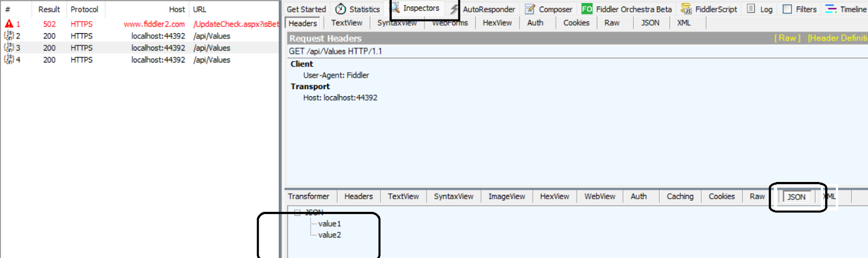Click the Composer pencil icon
Image resolution: width=868 pixels, height=258 pixels.
click(x=529, y=9)
